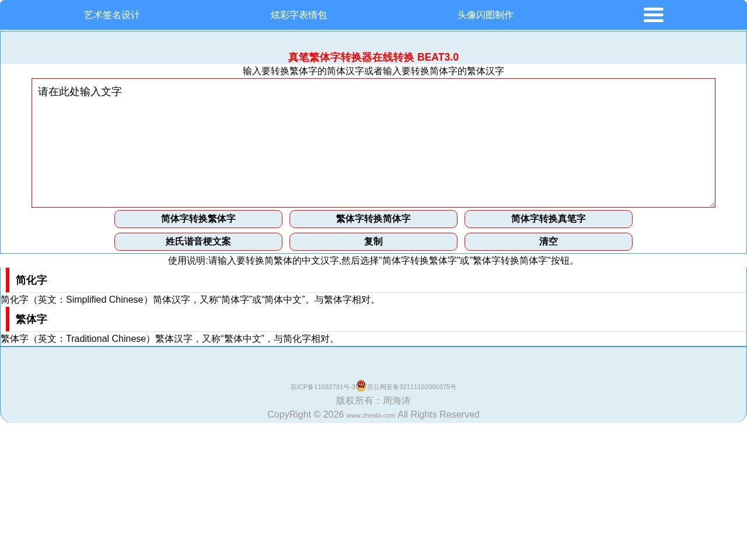Clear the text area with 清空
This screenshot has height=560, width=747.
pos(548,242)
